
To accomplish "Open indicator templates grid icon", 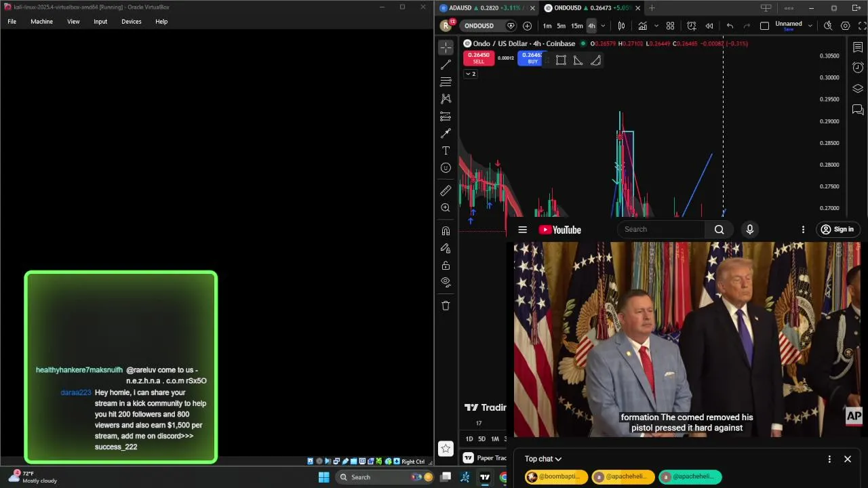I will pos(670,26).
